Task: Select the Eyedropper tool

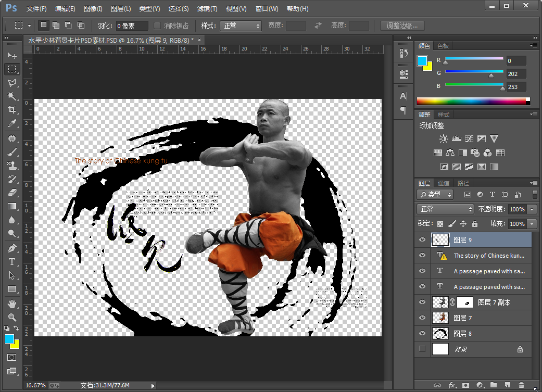Action: [12, 124]
